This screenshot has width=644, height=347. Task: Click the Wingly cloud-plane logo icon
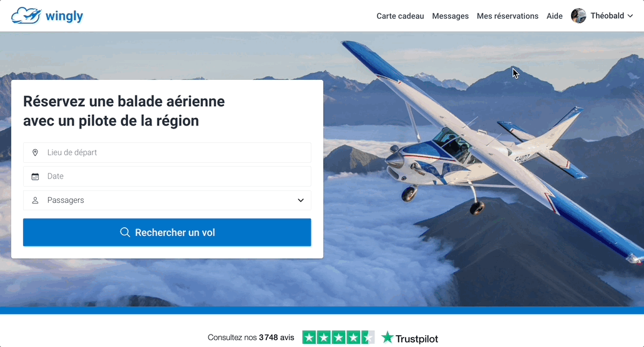click(26, 16)
